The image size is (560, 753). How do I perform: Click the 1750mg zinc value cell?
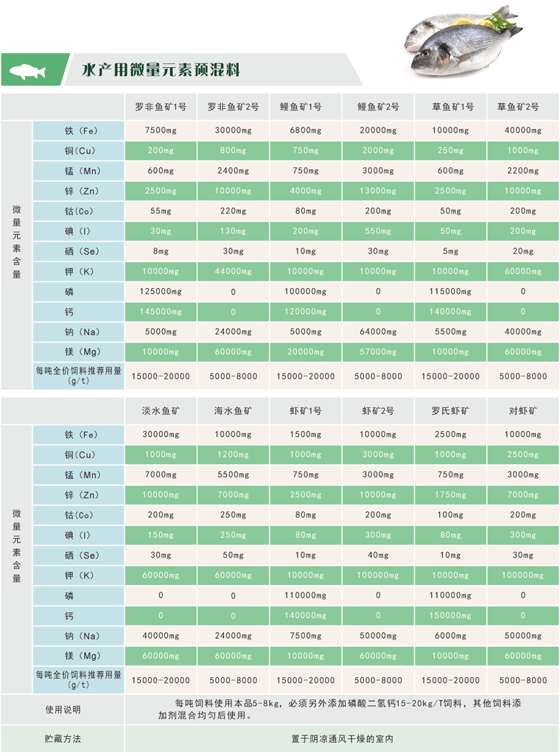click(450, 494)
